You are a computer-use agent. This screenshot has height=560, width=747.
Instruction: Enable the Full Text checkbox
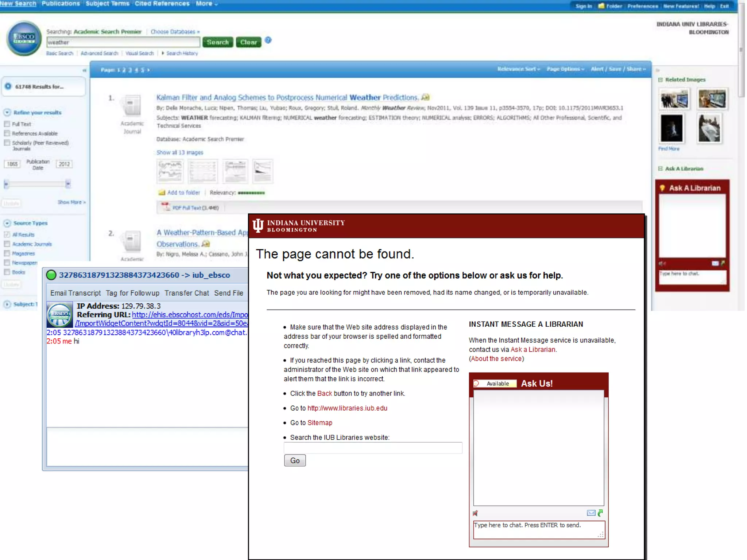7,124
